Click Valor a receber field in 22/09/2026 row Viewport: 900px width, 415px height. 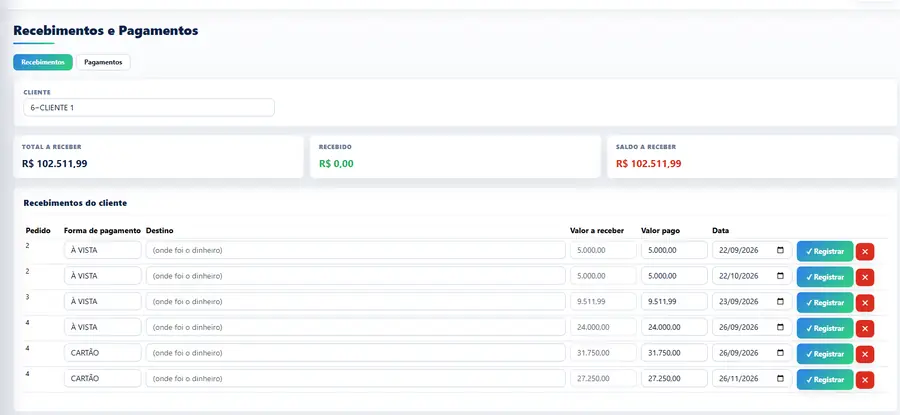pyautogui.click(x=603, y=250)
